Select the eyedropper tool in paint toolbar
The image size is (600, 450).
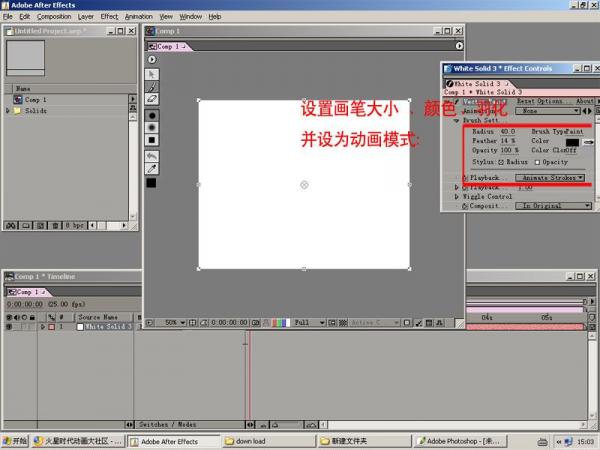coord(152,168)
